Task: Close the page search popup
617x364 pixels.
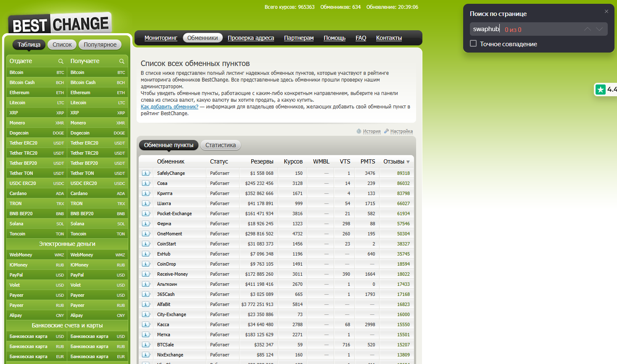Action: pyautogui.click(x=606, y=12)
